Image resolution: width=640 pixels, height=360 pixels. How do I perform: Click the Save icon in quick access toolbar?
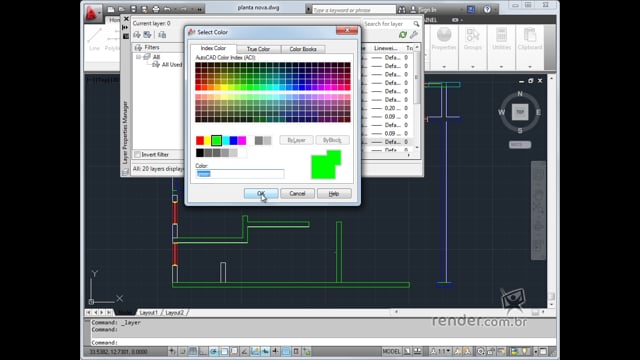(x=133, y=9)
